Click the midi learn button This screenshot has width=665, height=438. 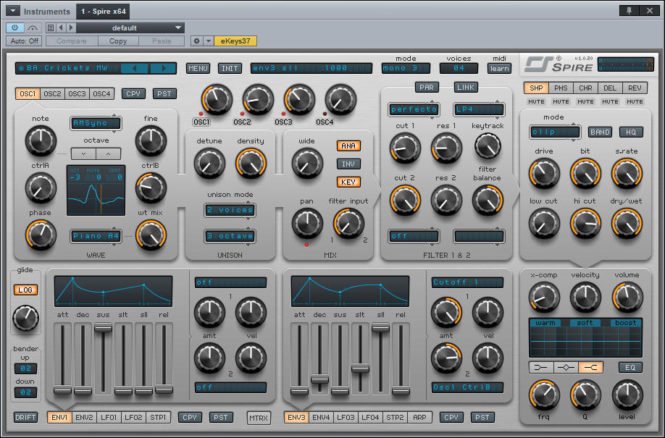pyautogui.click(x=499, y=68)
